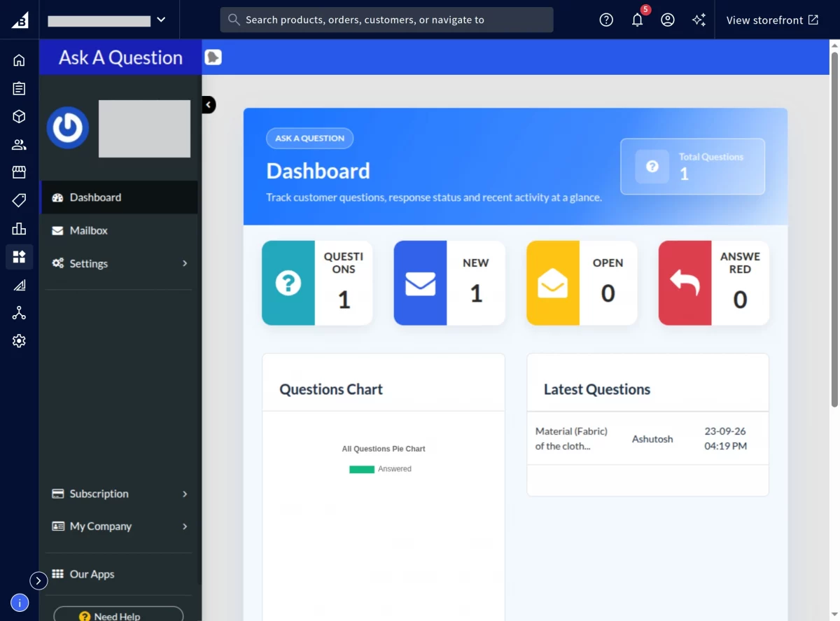Open the Customers people icon
Screen dimensions: 840x621
coord(19,145)
